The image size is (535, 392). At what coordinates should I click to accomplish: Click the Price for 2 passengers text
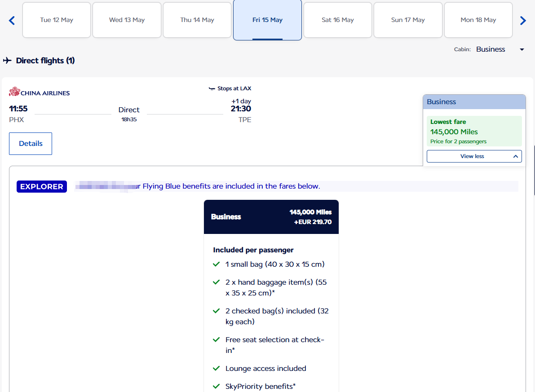[x=458, y=141]
